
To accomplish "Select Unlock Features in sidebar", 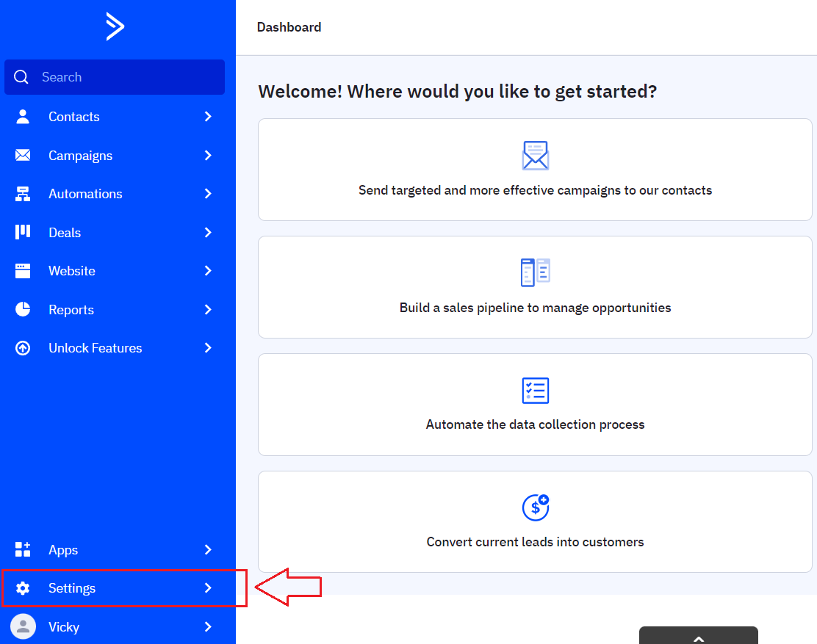I will 115,348.
